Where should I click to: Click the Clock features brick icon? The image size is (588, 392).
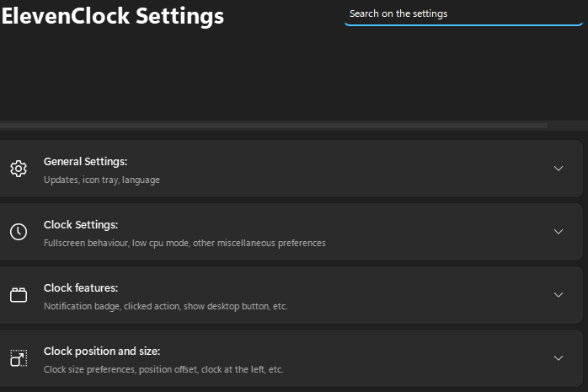coord(19,295)
